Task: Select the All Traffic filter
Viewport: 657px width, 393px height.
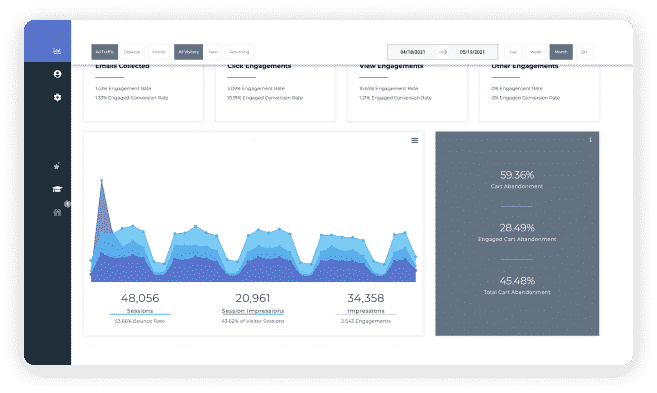Action: pos(104,52)
